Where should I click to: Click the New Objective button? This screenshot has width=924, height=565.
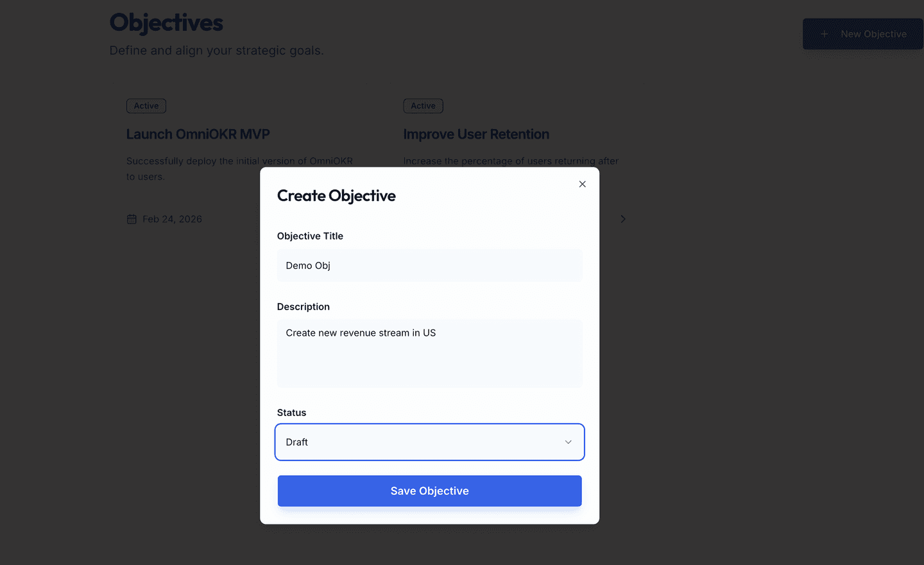pyautogui.click(x=863, y=34)
